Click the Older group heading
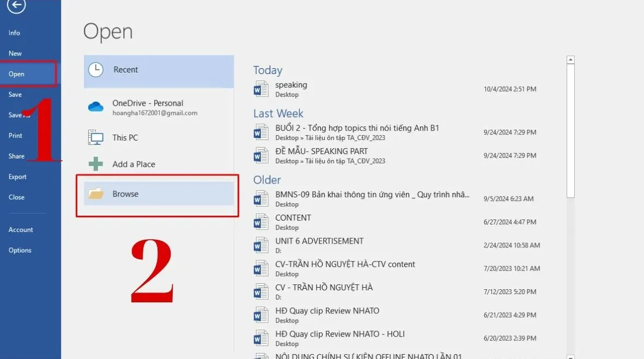 tap(267, 180)
